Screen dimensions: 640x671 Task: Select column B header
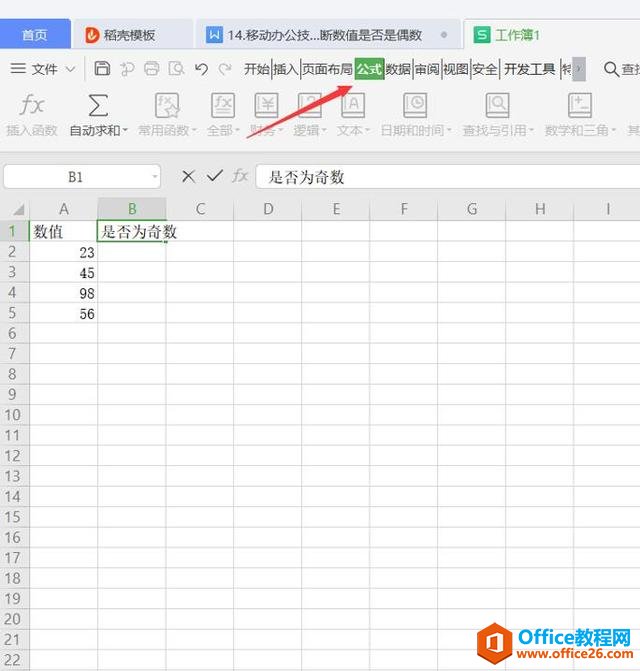(x=132, y=209)
